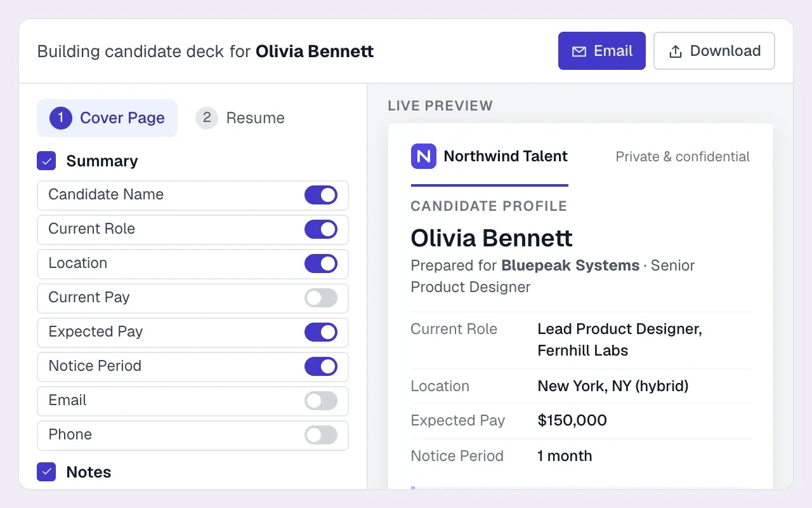Image resolution: width=812 pixels, height=508 pixels.
Task: Disable the Notice Period toggle
Action: coord(321,366)
